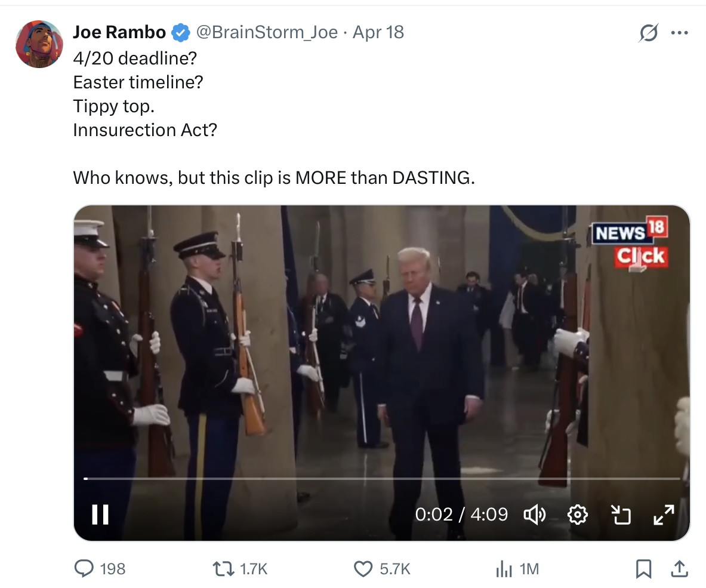Image resolution: width=706 pixels, height=588 pixels.
Task: Mute the video volume
Action: (534, 514)
